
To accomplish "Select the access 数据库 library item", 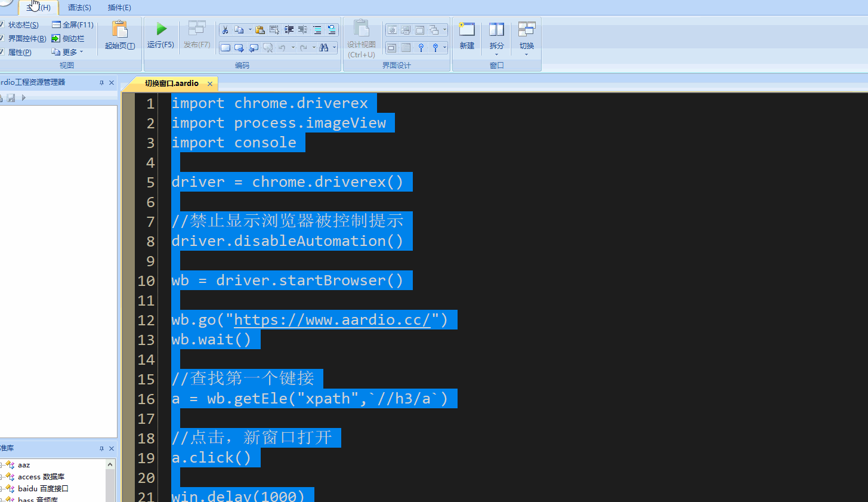I will click(x=41, y=476).
